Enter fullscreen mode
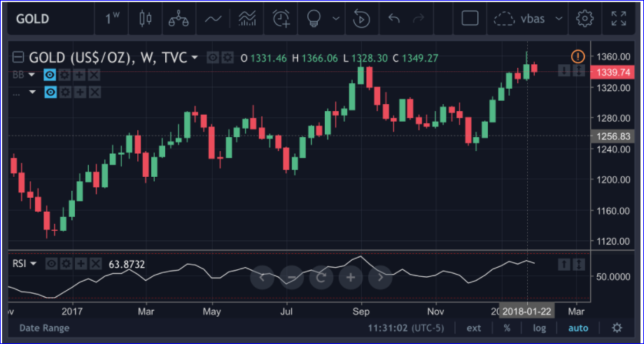The image size is (644, 344). [619, 18]
